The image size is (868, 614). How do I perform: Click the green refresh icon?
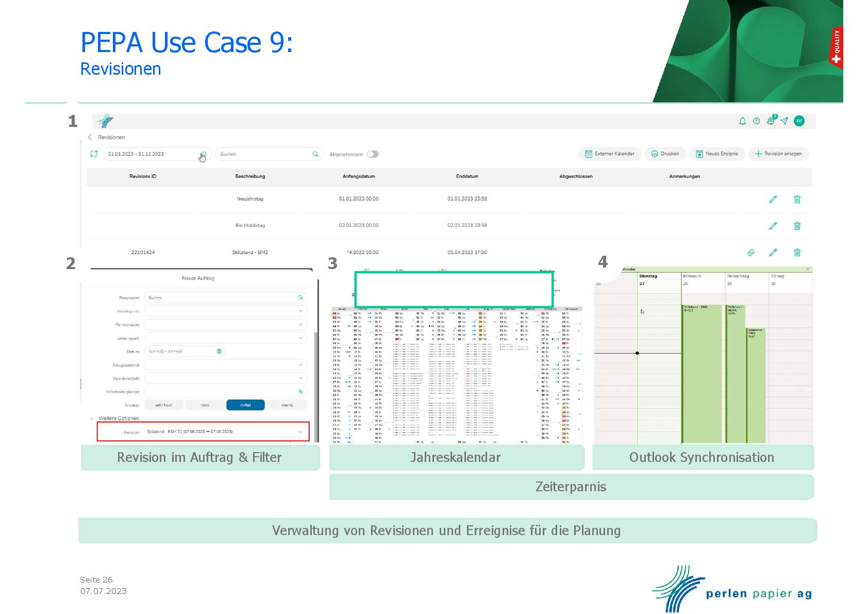(x=94, y=154)
